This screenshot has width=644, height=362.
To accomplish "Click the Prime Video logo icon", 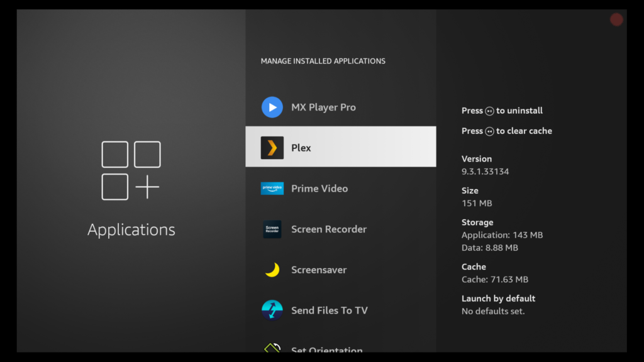I will click(272, 189).
